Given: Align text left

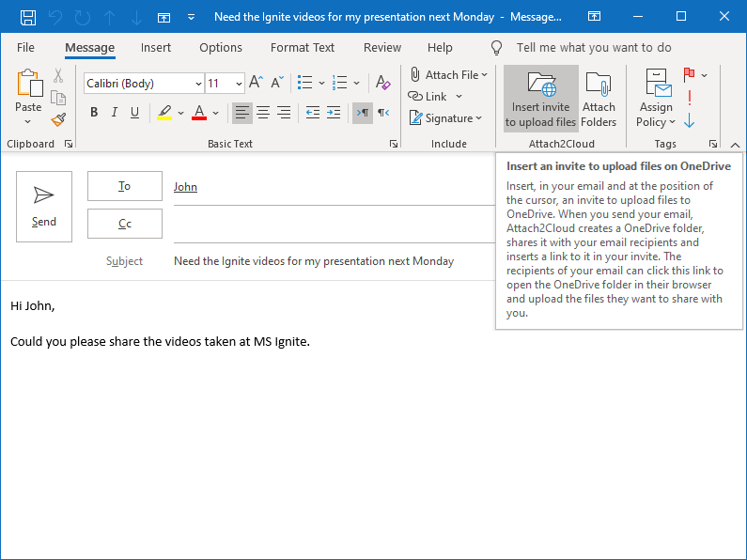Looking at the screenshot, I should click(242, 113).
